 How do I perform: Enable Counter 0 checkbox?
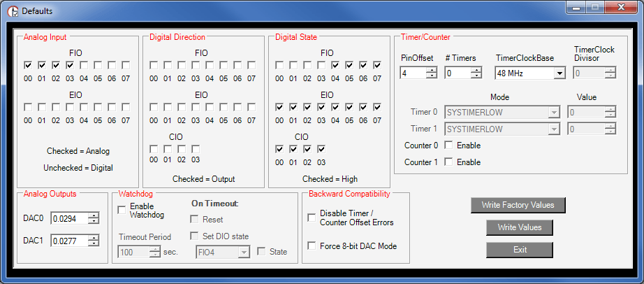[x=449, y=145]
